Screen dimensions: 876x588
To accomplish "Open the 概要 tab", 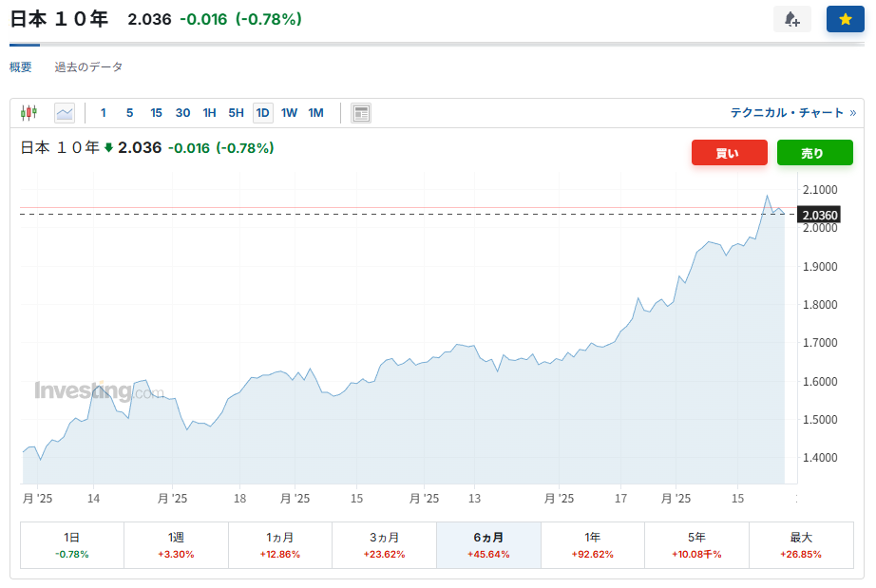I will pos(21,66).
